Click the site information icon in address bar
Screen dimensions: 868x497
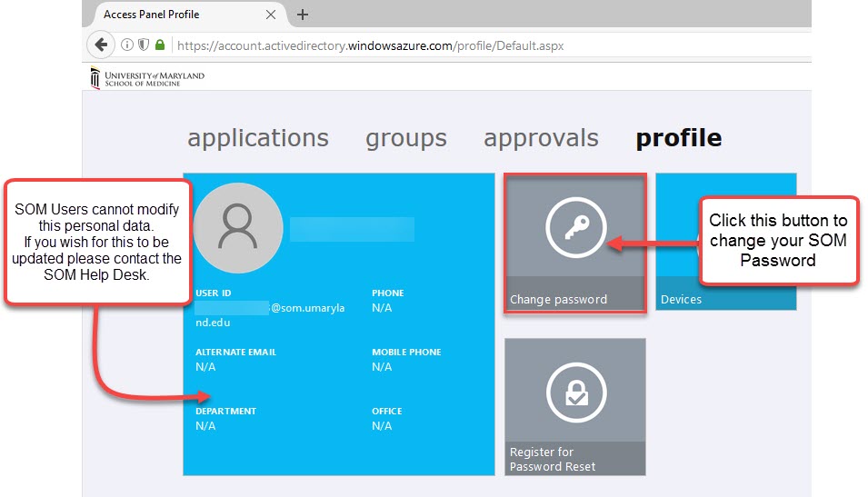127,45
